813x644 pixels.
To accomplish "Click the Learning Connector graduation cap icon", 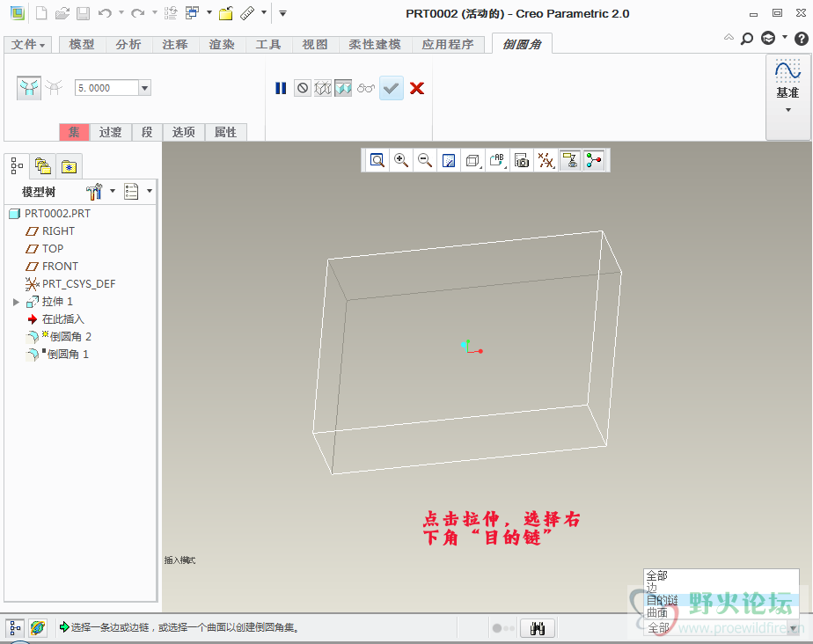I will pyautogui.click(x=768, y=39).
